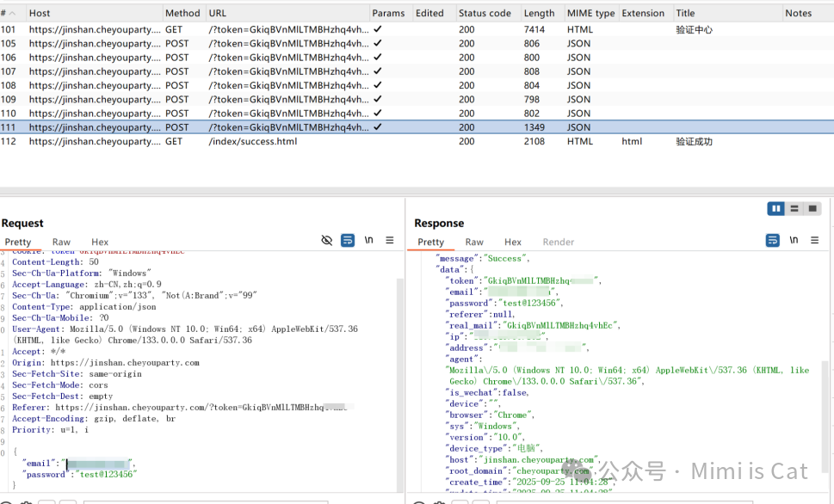Open the Render tab in Response
The width and height of the screenshot is (834, 504).
pyautogui.click(x=559, y=242)
